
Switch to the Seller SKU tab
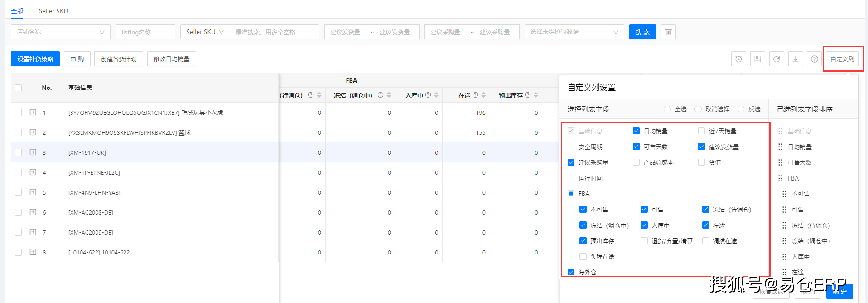(x=53, y=11)
